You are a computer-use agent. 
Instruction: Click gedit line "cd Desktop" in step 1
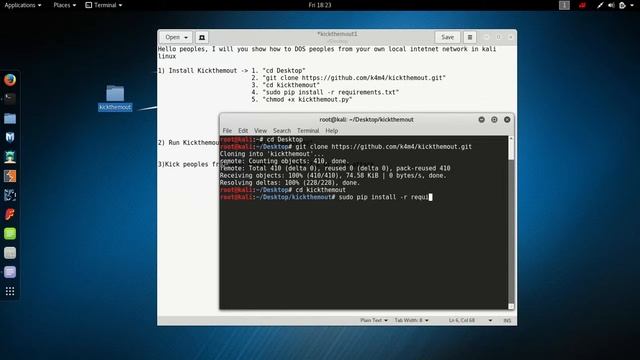tap(284, 71)
